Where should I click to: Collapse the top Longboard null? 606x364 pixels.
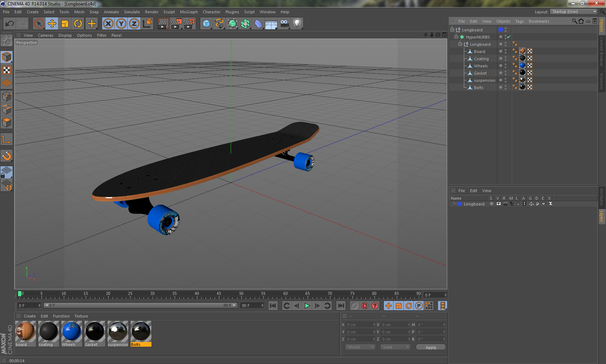452,30
